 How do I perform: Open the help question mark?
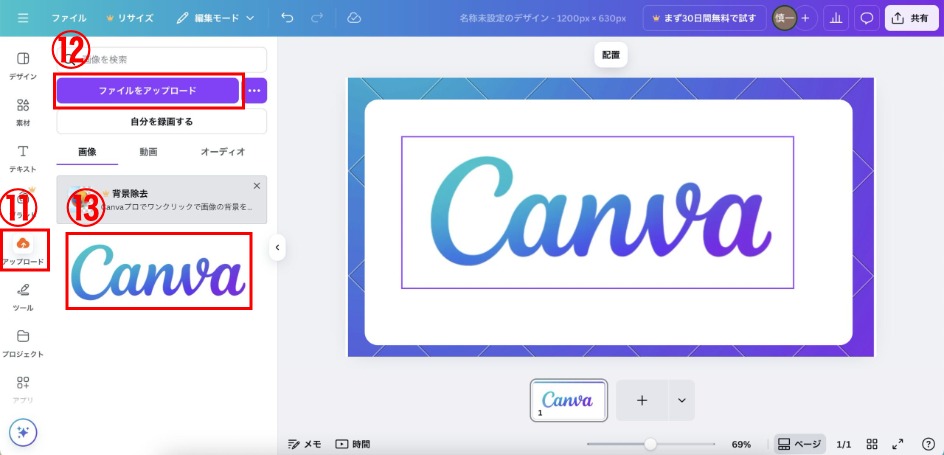pyautogui.click(x=928, y=444)
